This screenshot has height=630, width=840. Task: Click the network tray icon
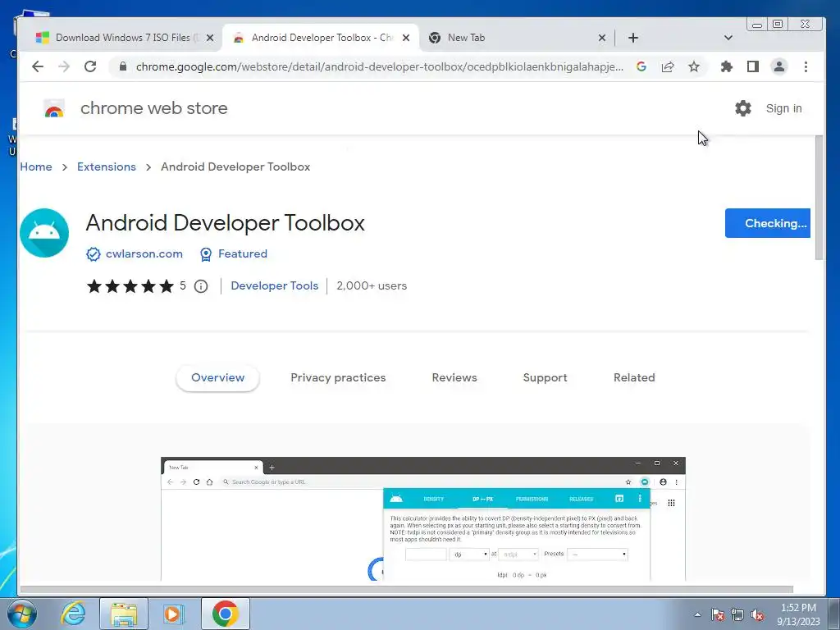737,614
